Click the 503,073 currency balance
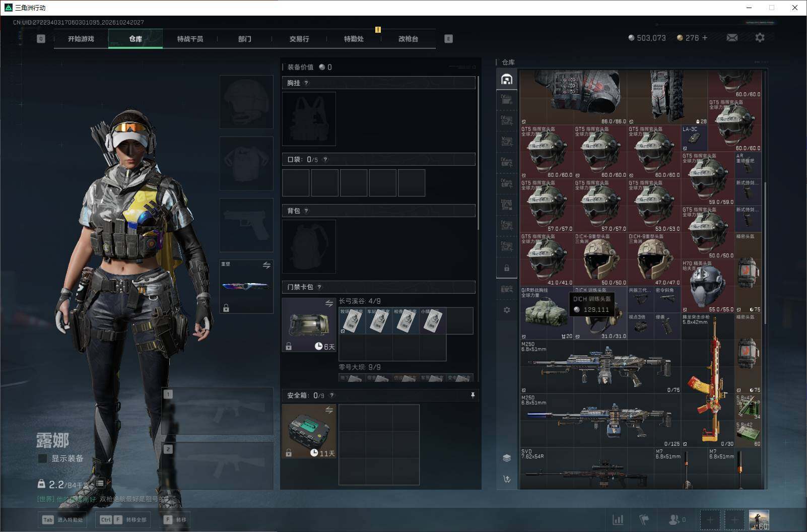 (x=647, y=38)
